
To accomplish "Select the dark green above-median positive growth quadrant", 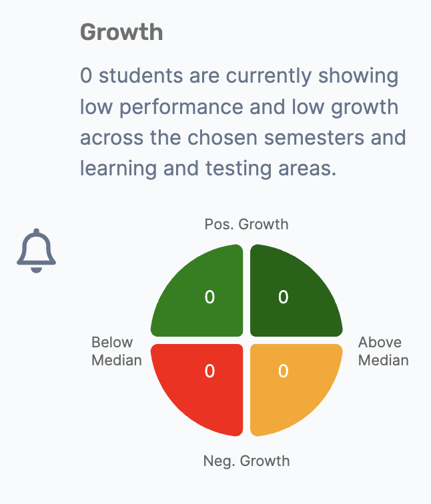I will click(296, 291).
